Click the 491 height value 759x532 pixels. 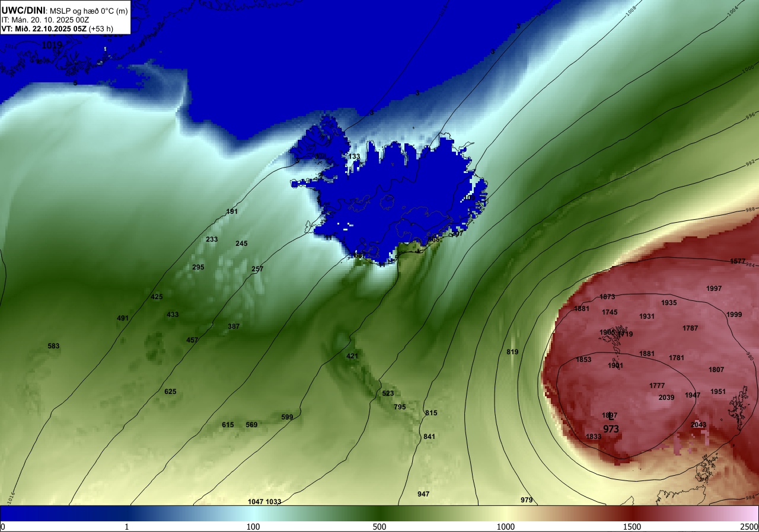123,318
